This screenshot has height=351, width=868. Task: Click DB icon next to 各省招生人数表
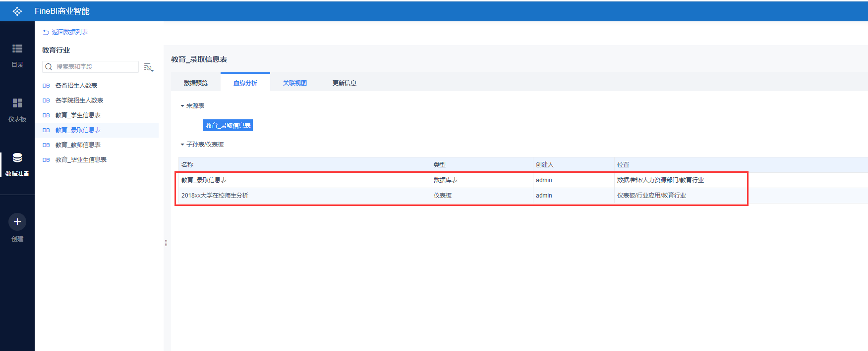[x=46, y=86]
